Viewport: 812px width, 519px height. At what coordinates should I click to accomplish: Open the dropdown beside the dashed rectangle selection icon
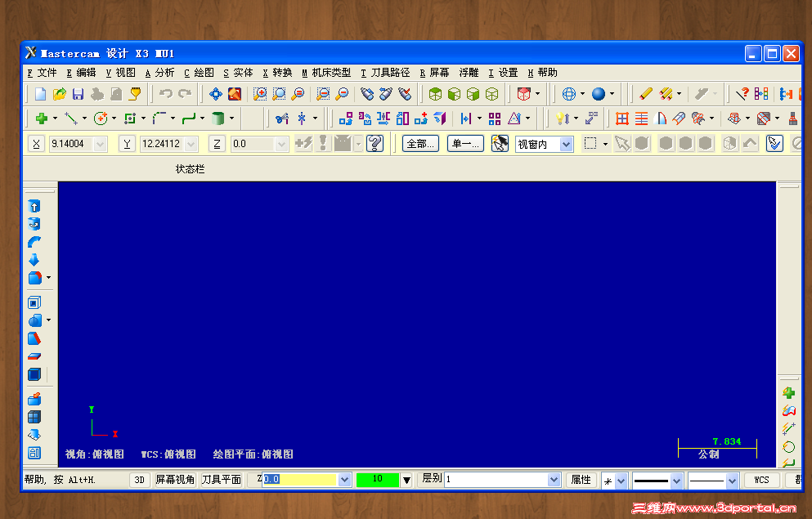605,144
